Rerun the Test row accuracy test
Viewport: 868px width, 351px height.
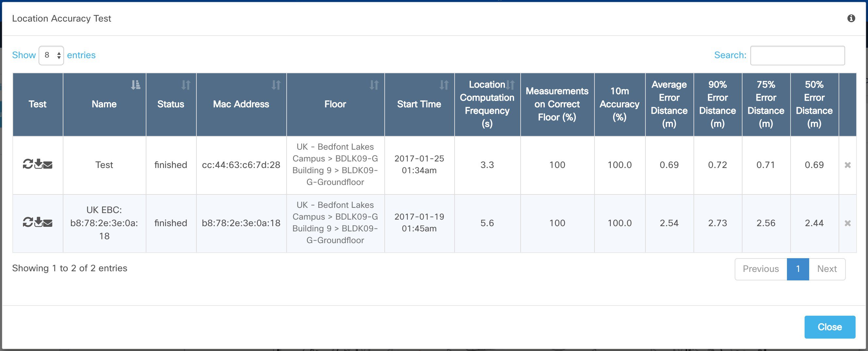(x=28, y=164)
